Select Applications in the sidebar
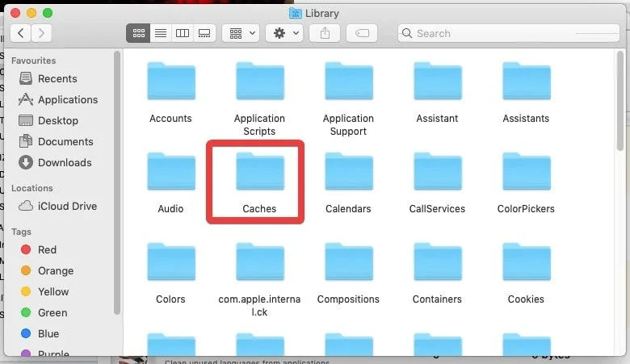The image size is (630, 364). click(67, 99)
